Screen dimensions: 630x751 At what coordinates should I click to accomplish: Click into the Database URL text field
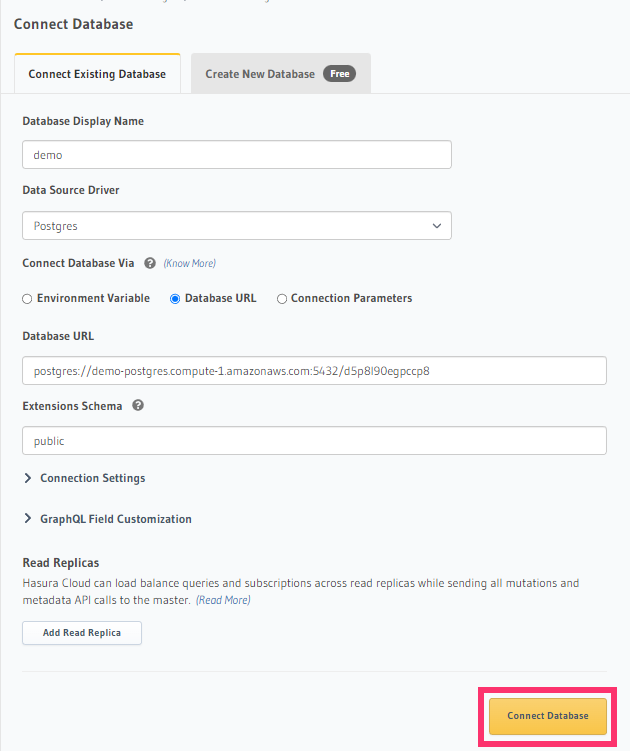[314, 370]
